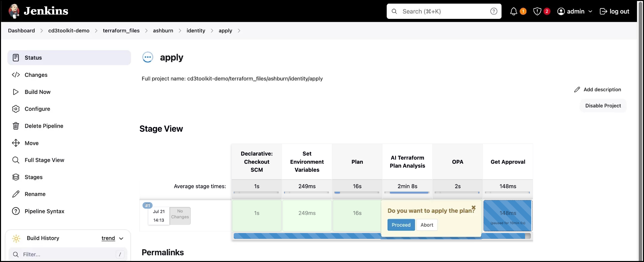
Task: Click the Build History sun icon
Action: pyautogui.click(x=16, y=238)
